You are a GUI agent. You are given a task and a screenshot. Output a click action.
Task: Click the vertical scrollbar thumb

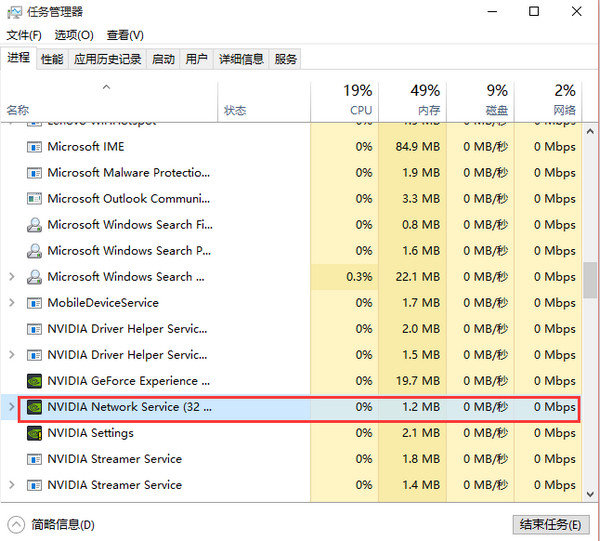pyautogui.click(x=590, y=280)
